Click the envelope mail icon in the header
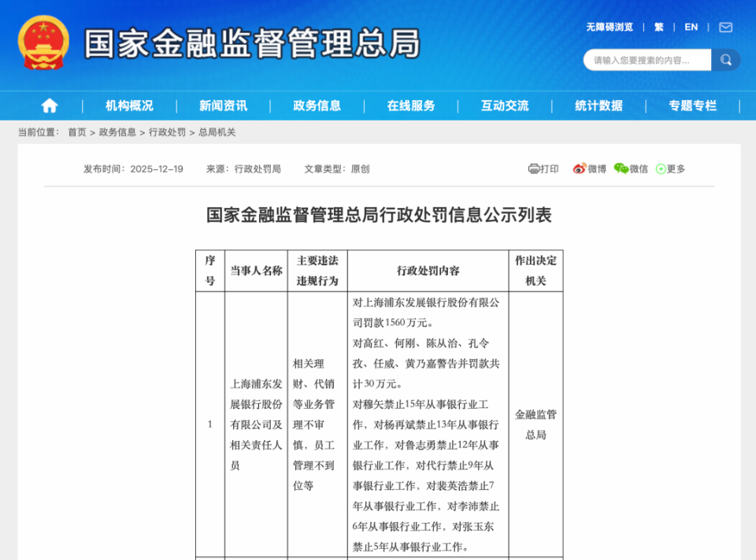 [724, 26]
